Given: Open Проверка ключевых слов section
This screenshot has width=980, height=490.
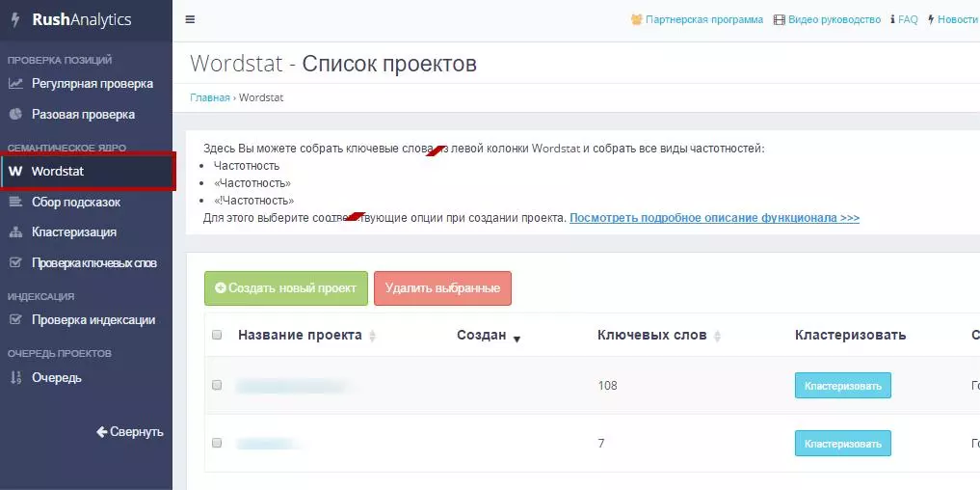Looking at the screenshot, I should pos(94,262).
